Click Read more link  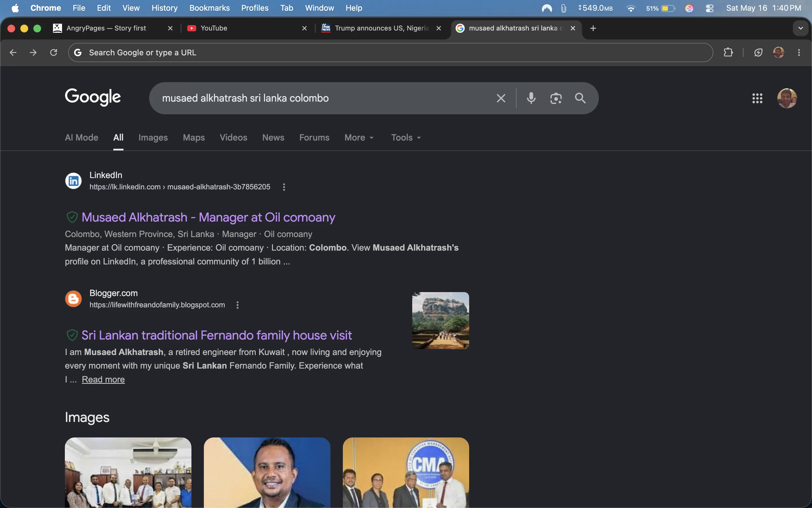103,379
